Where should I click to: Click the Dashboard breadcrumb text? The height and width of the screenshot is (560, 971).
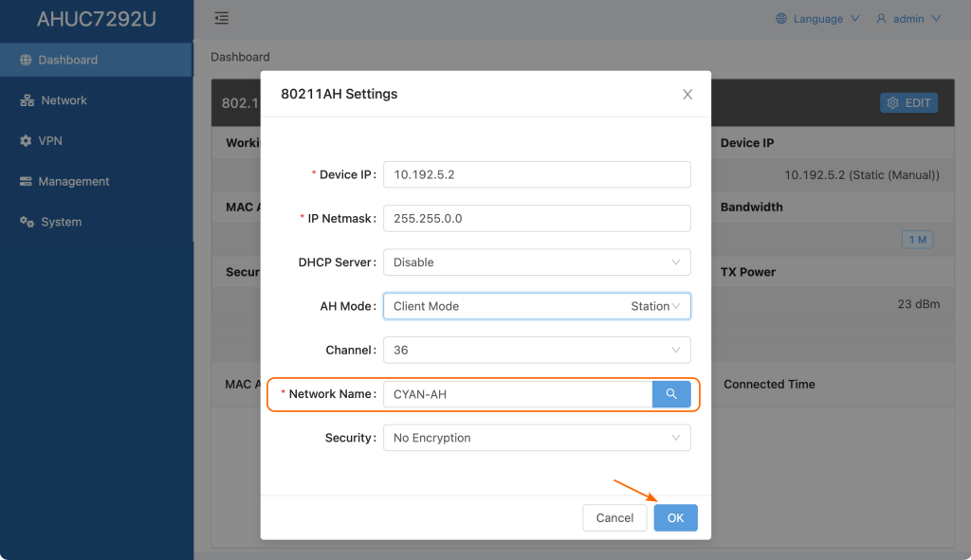tap(240, 57)
